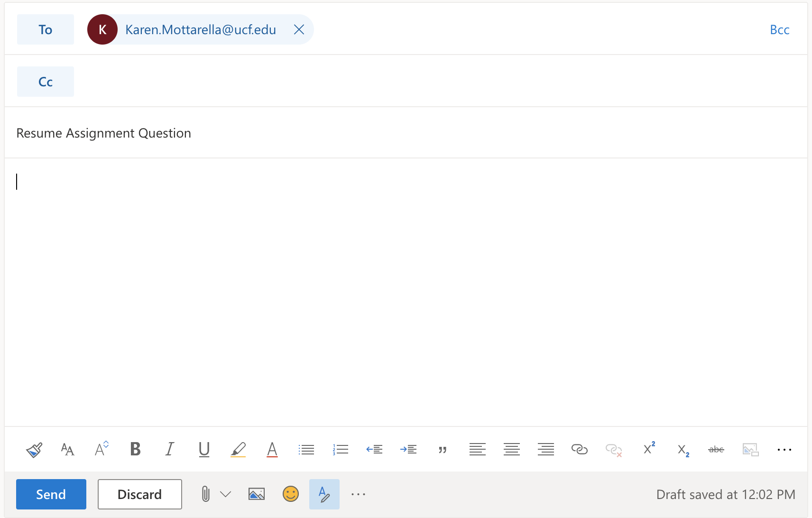The height and width of the screenshot is (518, 812).
Task: Toggle the formatting options toolbar
Action: 324,494
